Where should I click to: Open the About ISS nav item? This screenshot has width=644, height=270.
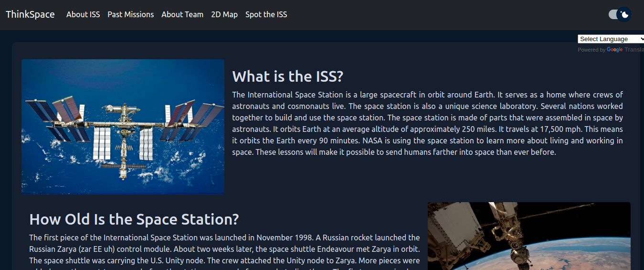click(83, 14)
